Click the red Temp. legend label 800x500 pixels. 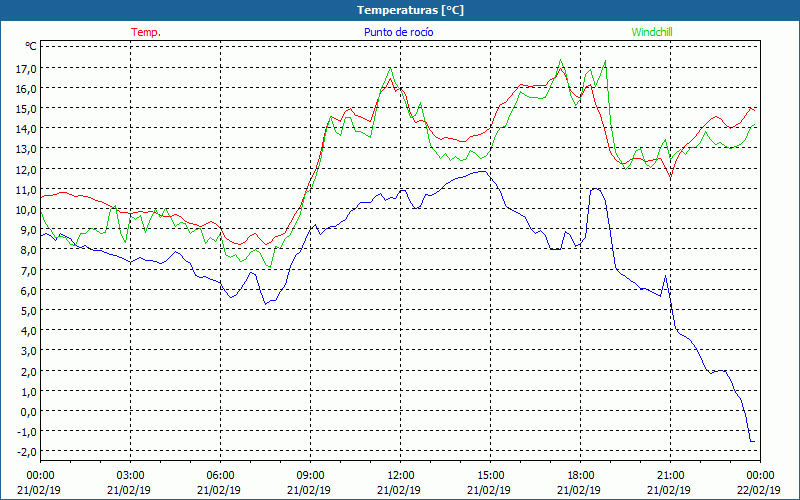pos(146,32)
